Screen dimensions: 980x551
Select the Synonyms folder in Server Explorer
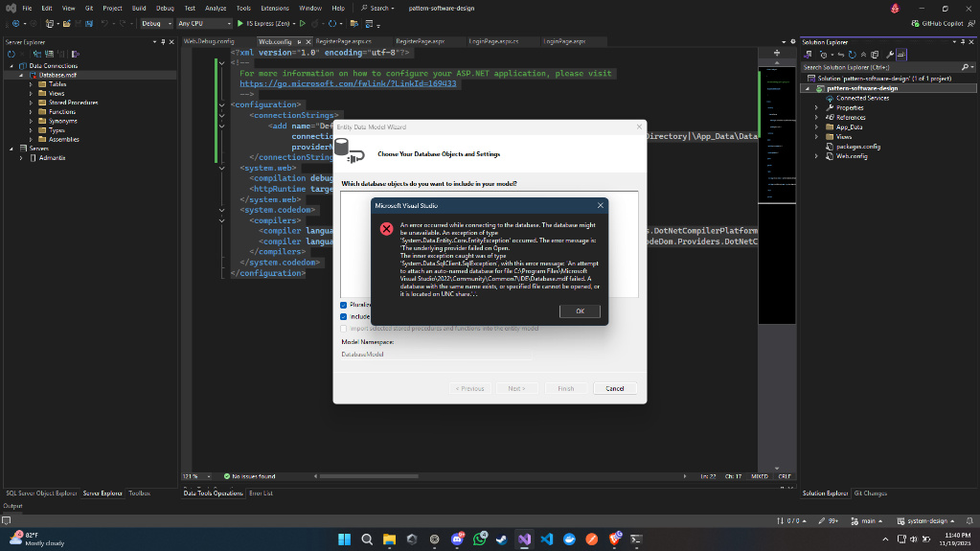(x=62, y=121)
